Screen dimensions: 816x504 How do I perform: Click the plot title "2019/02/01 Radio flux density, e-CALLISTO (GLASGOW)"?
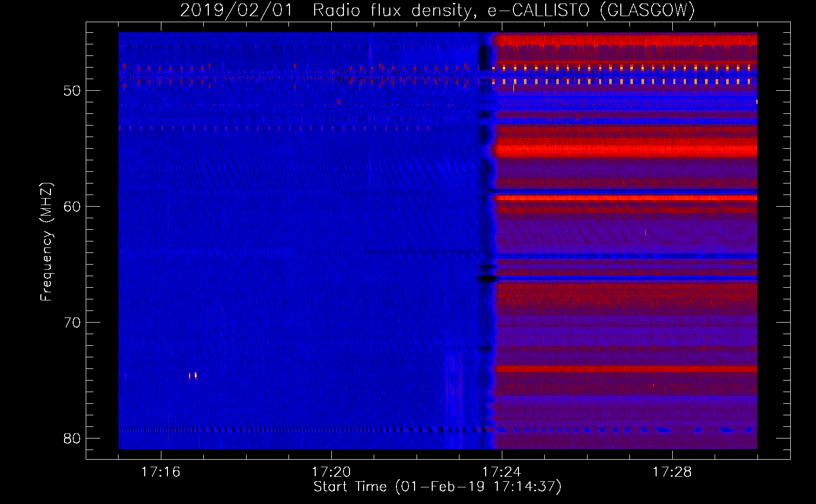point(437,10)
